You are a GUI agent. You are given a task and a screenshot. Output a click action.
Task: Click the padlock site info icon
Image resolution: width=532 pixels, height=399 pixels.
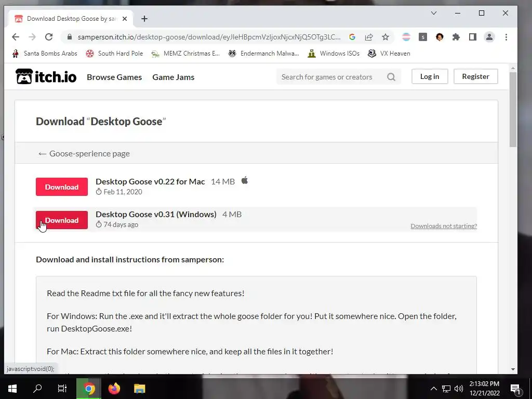point(70,37)
